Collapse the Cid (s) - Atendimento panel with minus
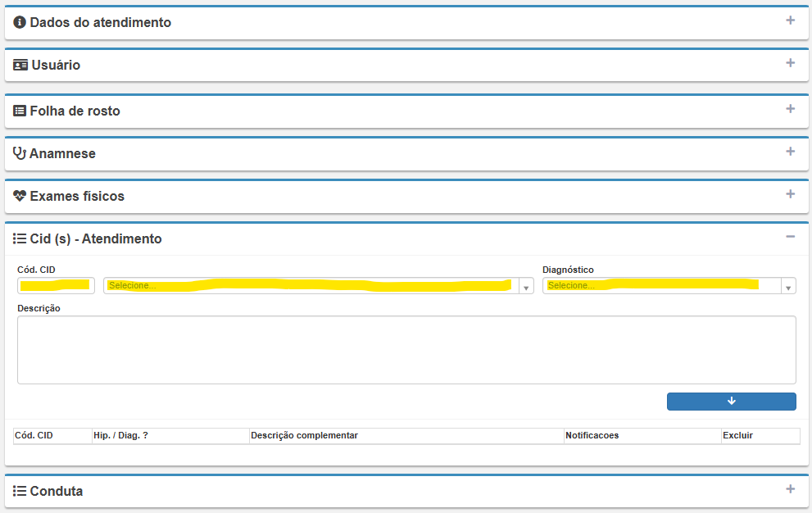 [790, 237]
